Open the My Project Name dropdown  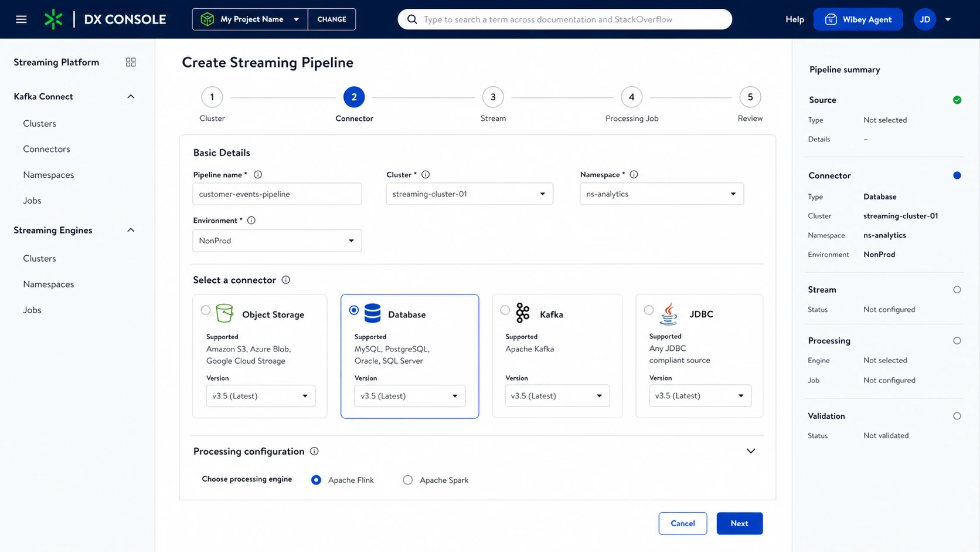coord(250,19)
